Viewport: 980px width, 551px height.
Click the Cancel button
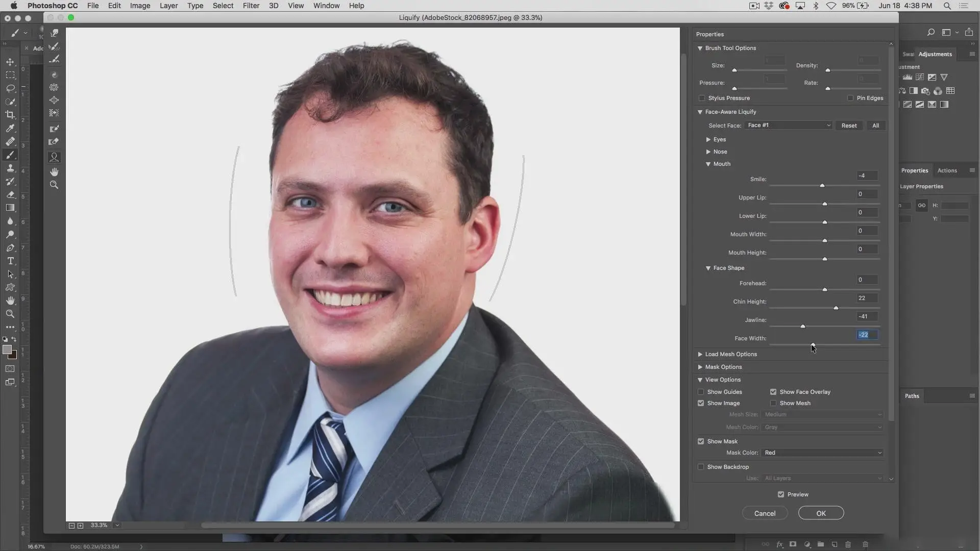tap(765, 513)
